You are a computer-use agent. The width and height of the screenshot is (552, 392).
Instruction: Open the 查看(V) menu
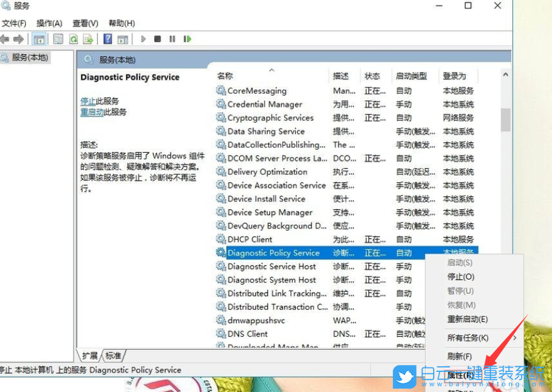point(84,23)
